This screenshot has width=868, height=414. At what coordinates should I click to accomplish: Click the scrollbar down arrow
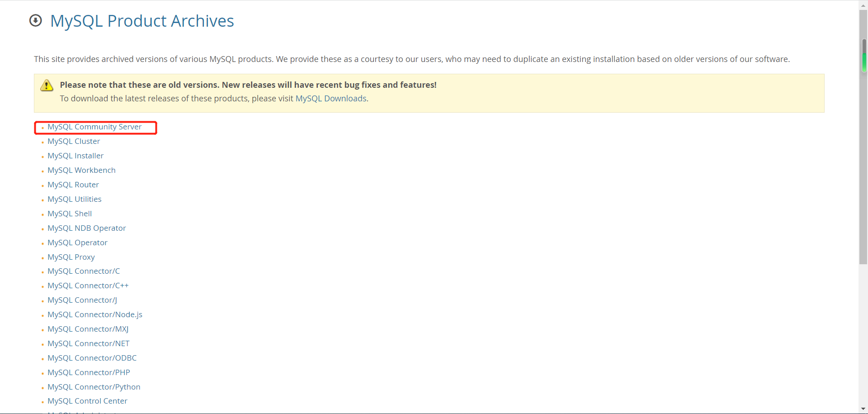tap(863, 409)
